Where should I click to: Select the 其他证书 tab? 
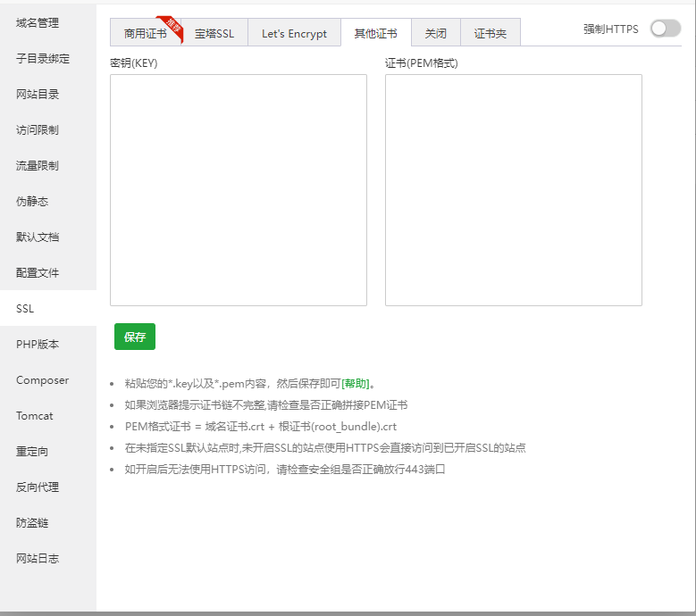(376, 33)
